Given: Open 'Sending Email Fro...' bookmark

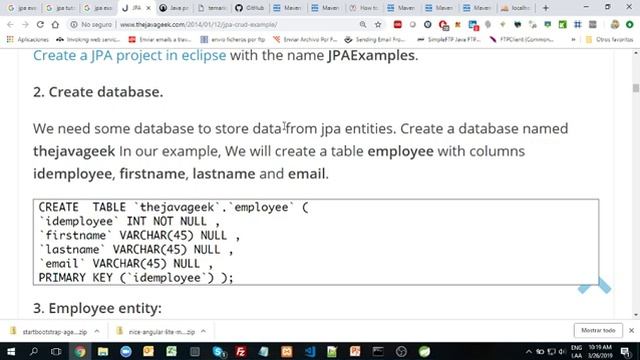Looking at the screenshot, I should (x=375, y=40).
